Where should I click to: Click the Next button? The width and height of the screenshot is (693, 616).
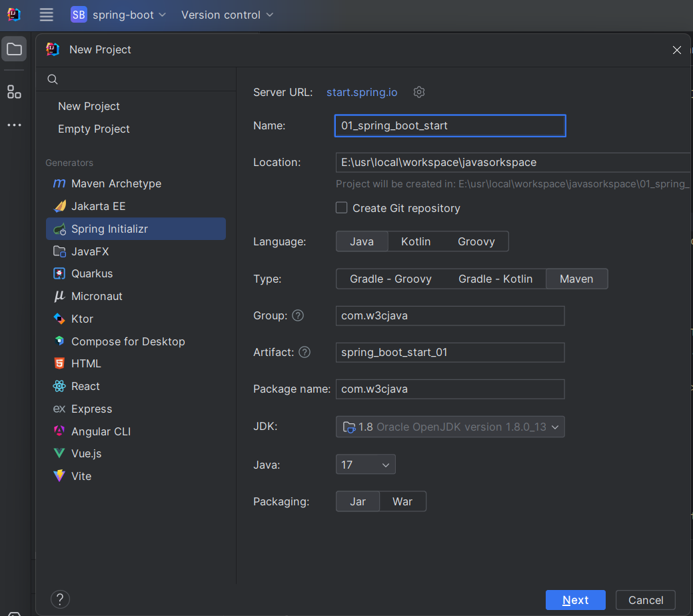click(576, 600)
